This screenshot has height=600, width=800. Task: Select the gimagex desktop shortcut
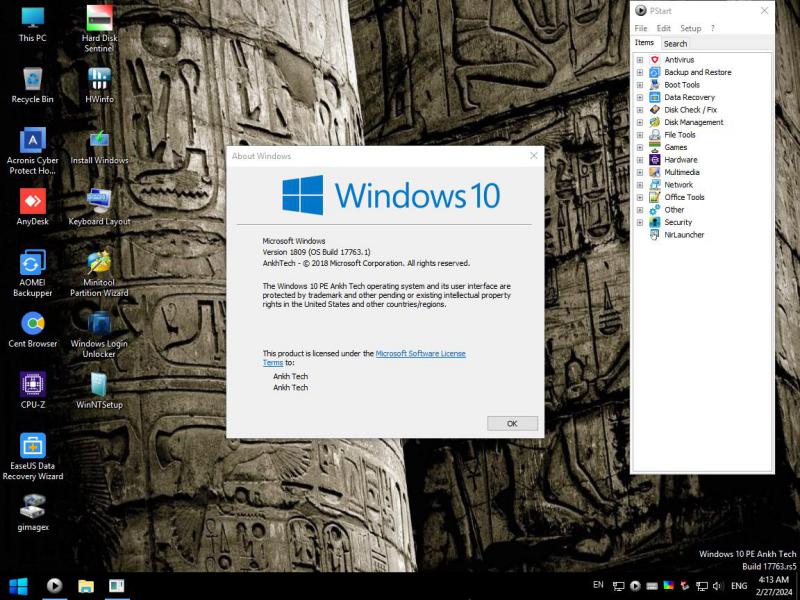coord(33,513)
